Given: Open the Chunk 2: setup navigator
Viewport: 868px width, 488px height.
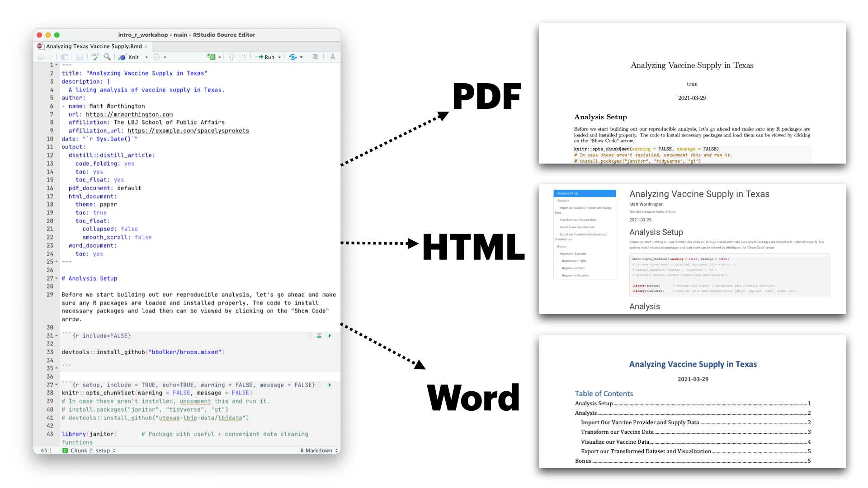Looking at the screenshot, I should (90, 450).
